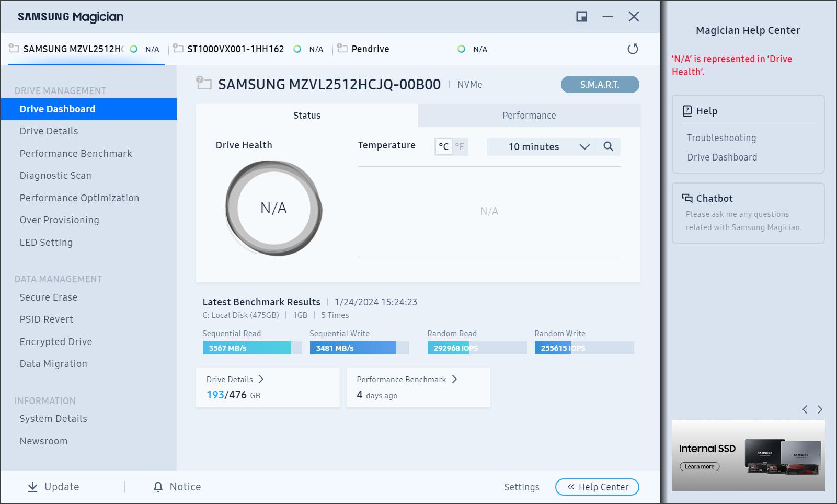Viewport: 837px width, 504px height.
Task: Open PSID Revert in sidebar
Action: [x=47, y=319]
